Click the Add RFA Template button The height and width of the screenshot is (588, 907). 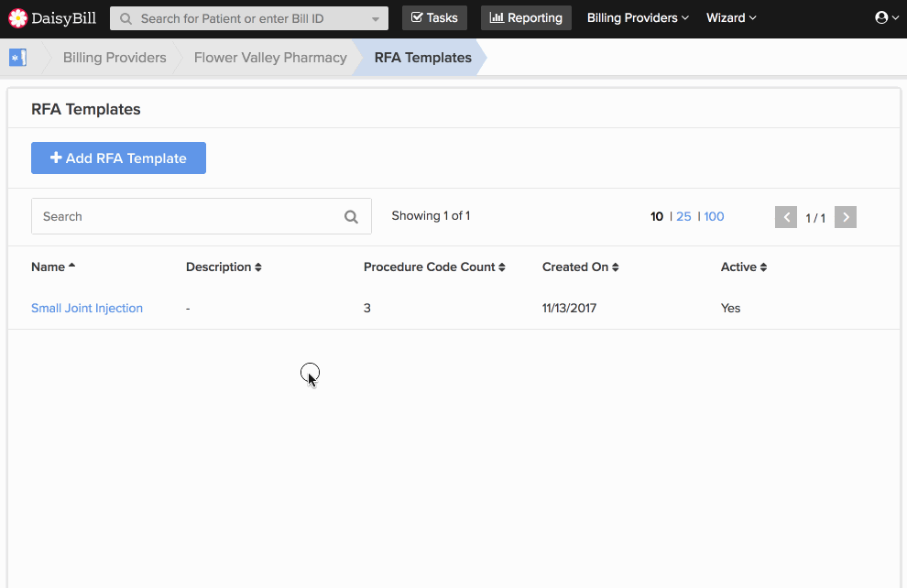point(118,158)
